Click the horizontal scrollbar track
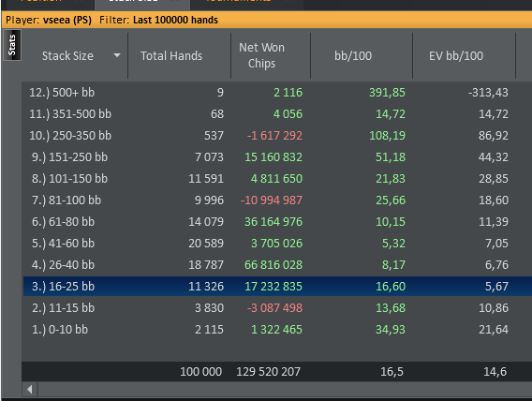 pyautogui.click(x=285, y=389)
